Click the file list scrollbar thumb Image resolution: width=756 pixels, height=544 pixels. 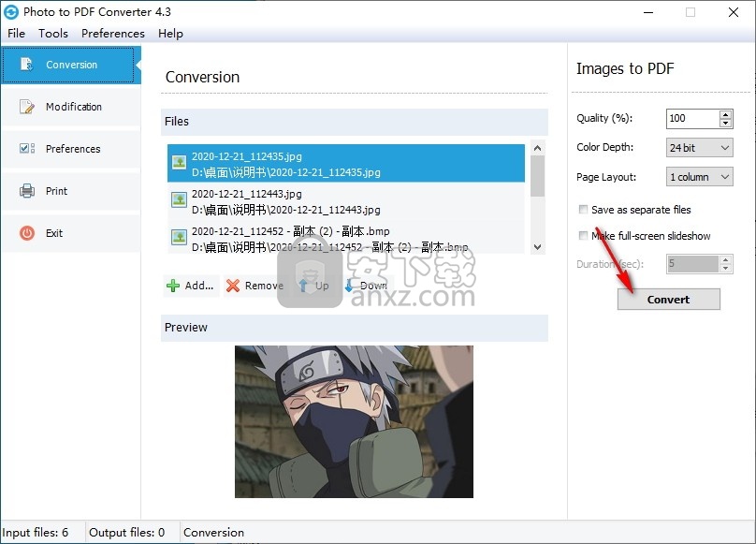(x=538, y=176)
